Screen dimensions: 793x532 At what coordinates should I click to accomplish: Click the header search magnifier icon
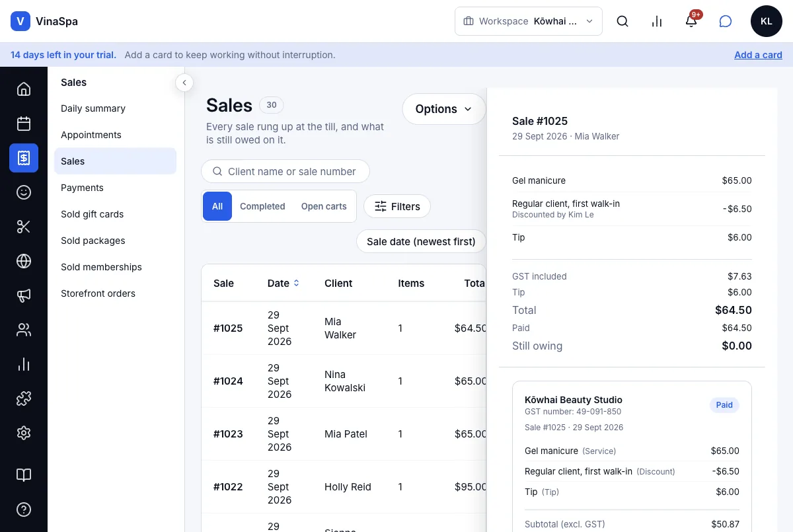pos(623,21)
